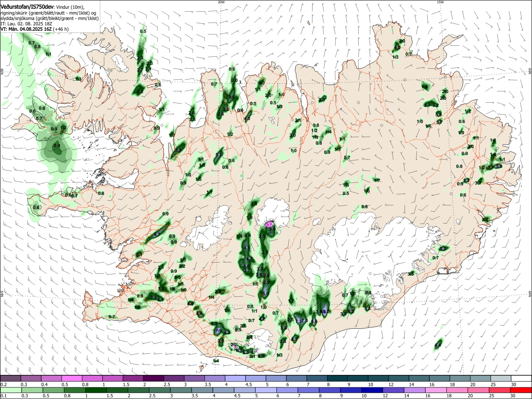Screen dimensions: 532x399
Task: Click the light pink 16–18 rain legend swatch
Action: click(436, 390)
